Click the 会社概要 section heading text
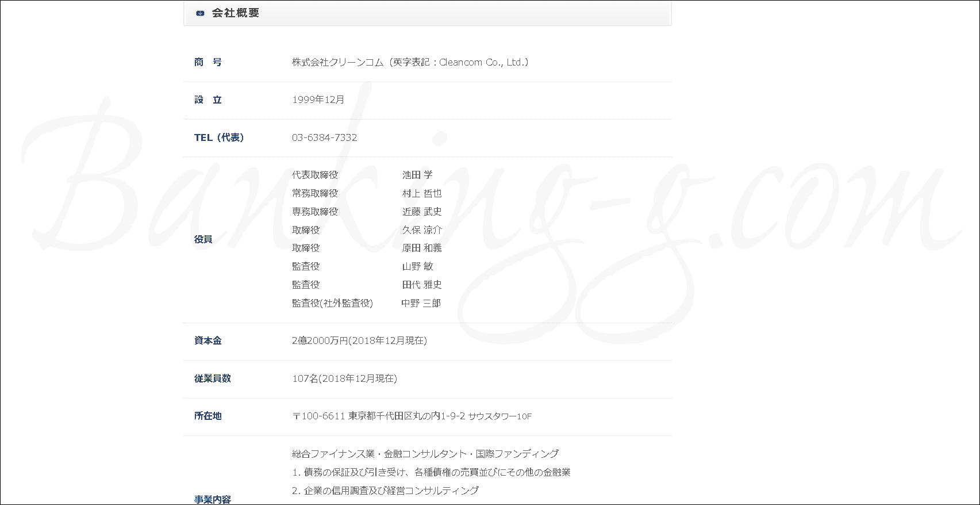This screenshot has width=980, height=505. tap(236, 13)
